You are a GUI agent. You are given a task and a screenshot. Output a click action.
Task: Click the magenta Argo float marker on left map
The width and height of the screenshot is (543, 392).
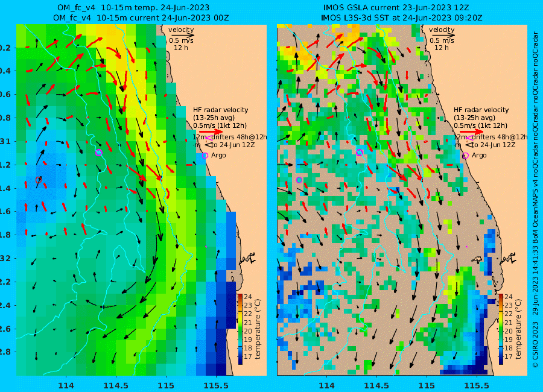point(99,153)
